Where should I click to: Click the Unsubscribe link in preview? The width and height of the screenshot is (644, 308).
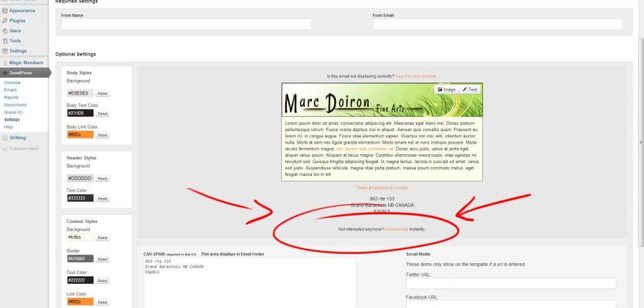[x=396, y=229]
